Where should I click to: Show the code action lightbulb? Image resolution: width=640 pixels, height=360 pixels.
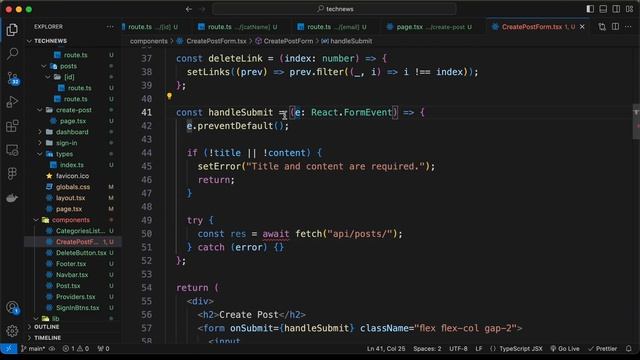click(x=169, y=96)
